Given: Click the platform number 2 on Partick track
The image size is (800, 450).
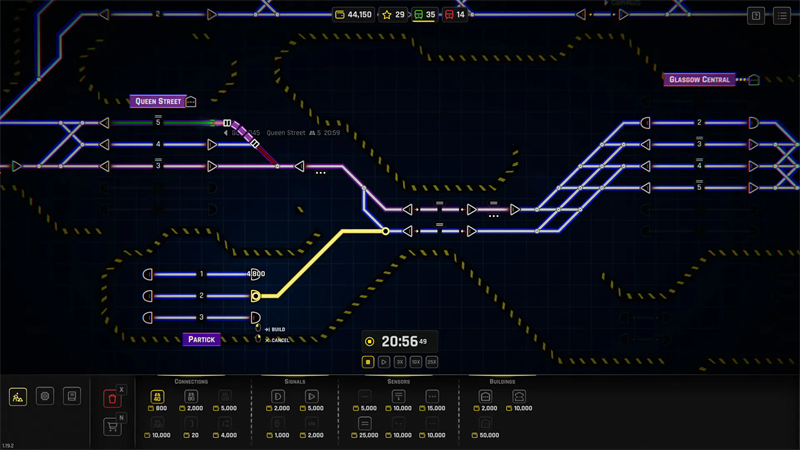Looking at the screenshot, I should [x=202, y=296].
